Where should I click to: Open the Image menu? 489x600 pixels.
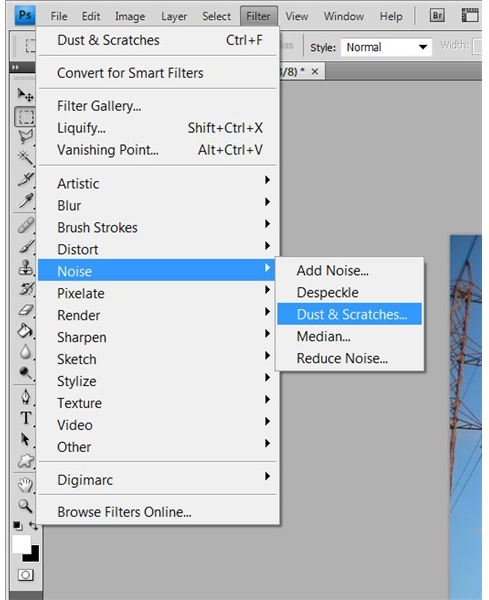[x=130, y=16]
